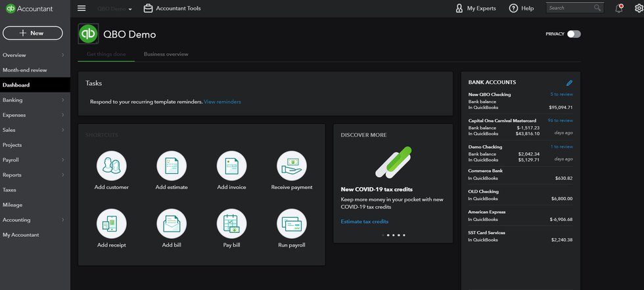Collapse the sidebar with hamburger menu
Screen dimensions: 644x290
coord(81,9)
